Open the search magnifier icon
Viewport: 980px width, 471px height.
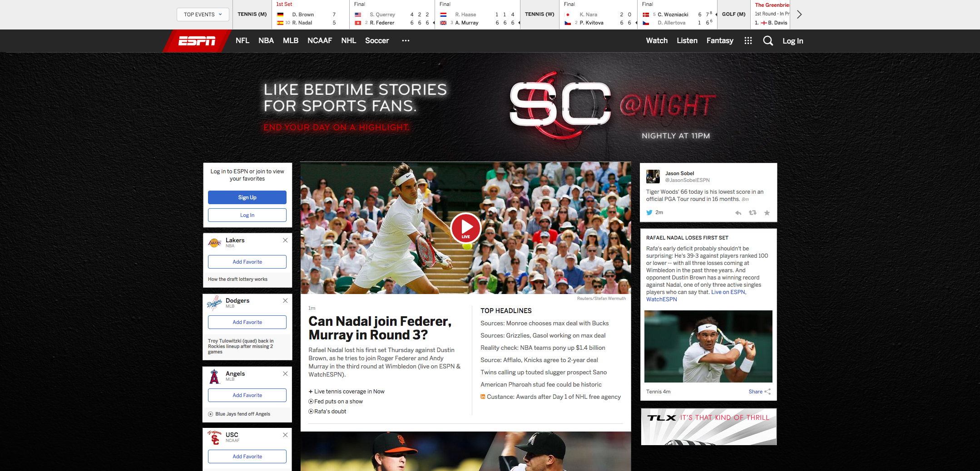[768, 41]
